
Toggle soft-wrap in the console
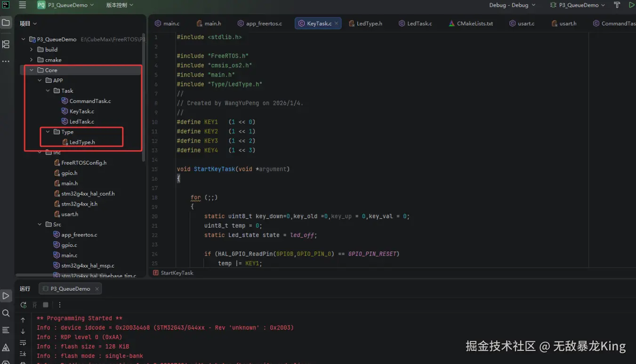23,342
